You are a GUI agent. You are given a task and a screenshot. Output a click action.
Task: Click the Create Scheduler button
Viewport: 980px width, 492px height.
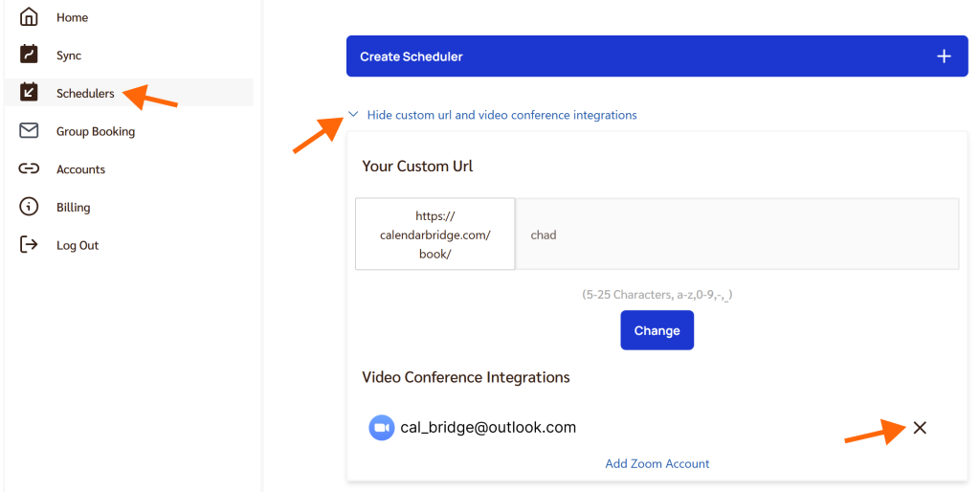click(657, 56)
